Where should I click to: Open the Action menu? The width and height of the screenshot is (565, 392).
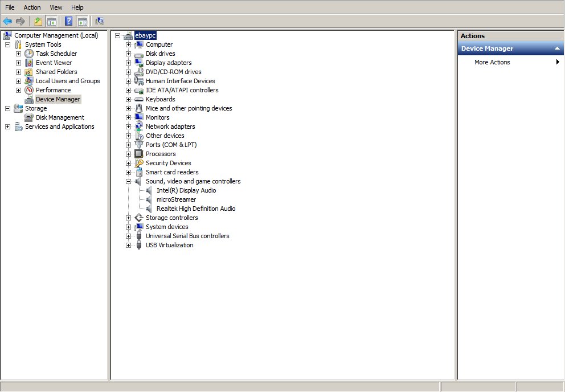[x=32, y=7]
